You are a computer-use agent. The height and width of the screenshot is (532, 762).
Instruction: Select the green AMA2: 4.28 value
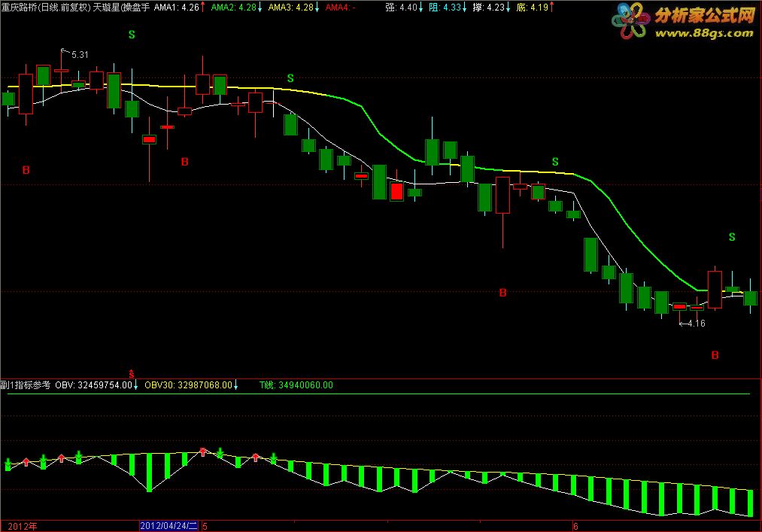[x=234, y=8]
